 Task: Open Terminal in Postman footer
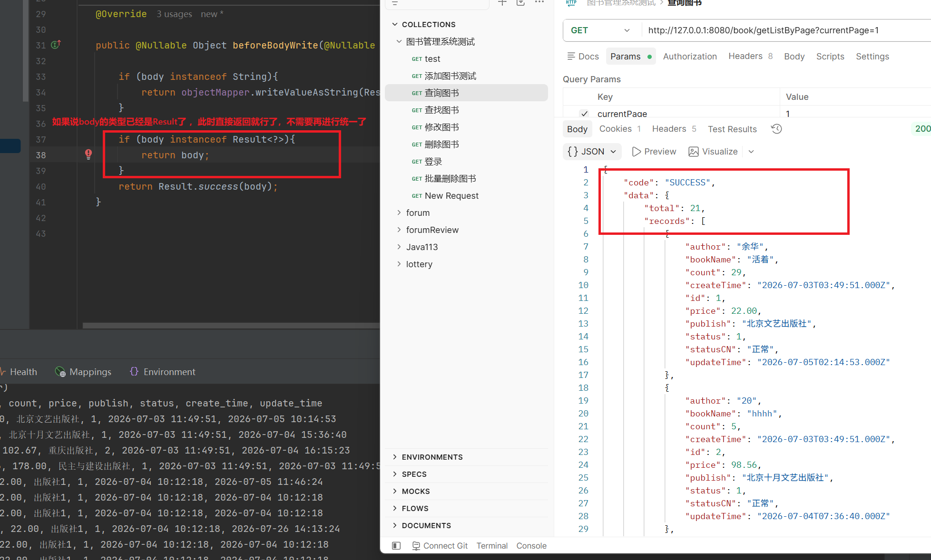(492, 546)
